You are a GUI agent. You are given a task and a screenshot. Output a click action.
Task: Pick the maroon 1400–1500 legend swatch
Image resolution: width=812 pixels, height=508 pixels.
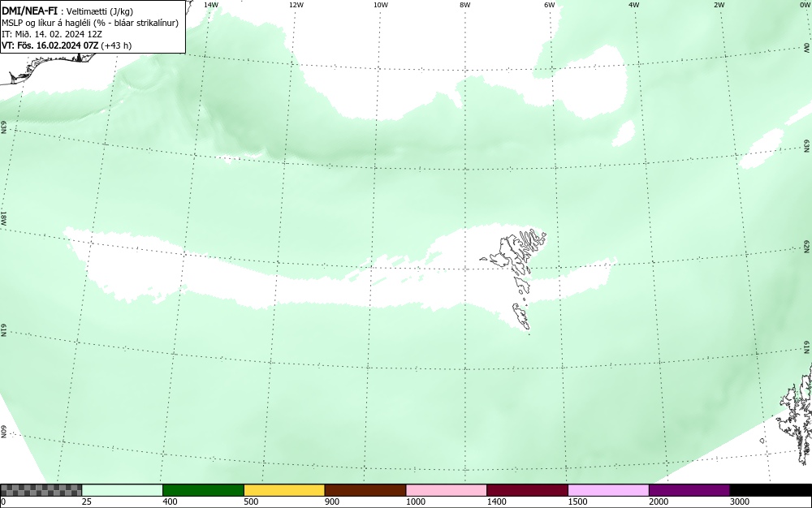click(527, 490)
